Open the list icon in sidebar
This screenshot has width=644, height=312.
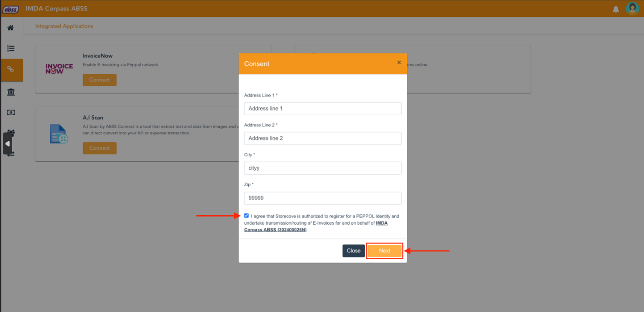tap(11, 49)
